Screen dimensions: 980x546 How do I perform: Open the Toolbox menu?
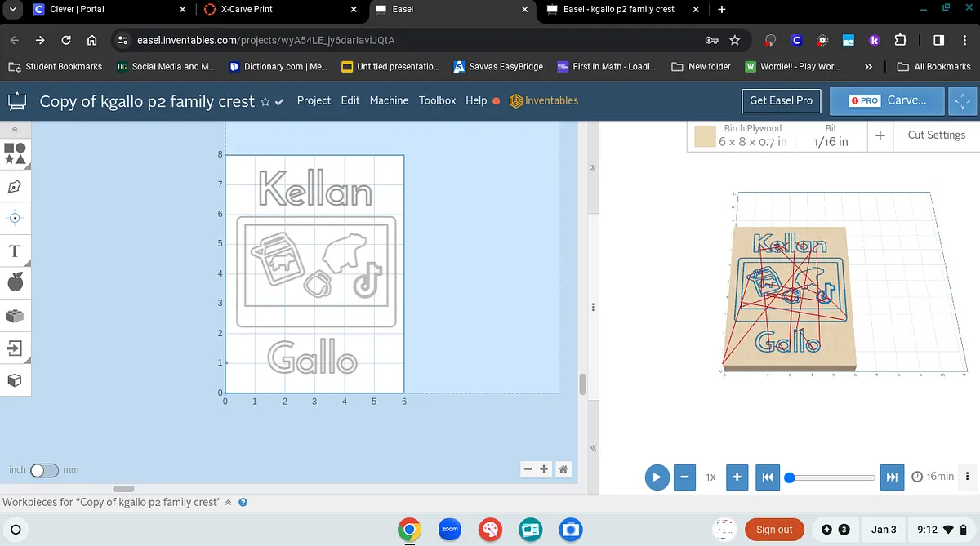pos(437,100)
